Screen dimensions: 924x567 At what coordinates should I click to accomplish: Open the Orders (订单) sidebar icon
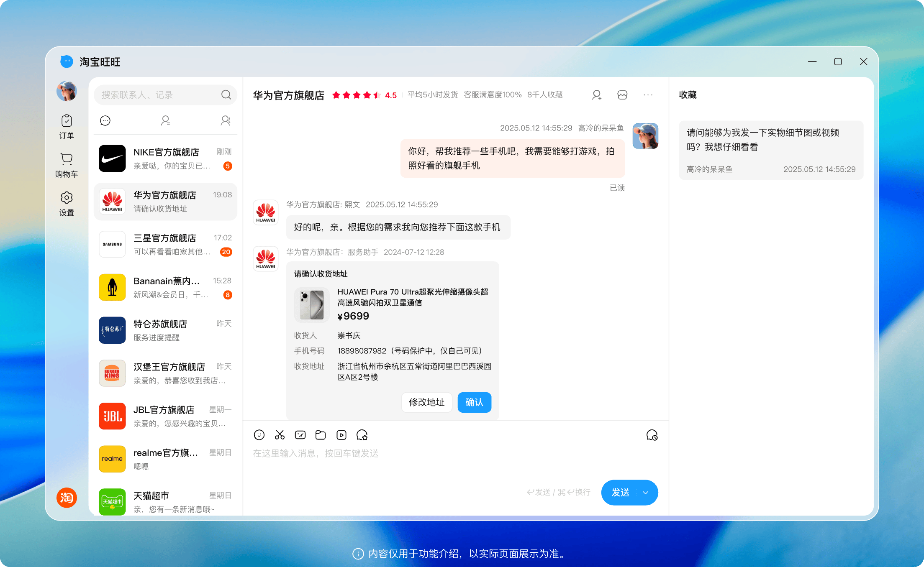click(x=67, y=127)
